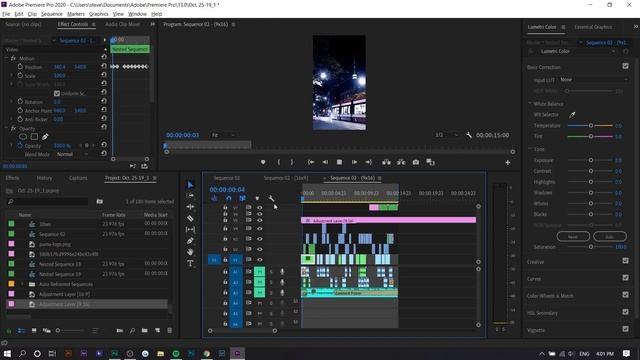Select the Razor tool
640x360 pixels.
click(x=190, y=218)
